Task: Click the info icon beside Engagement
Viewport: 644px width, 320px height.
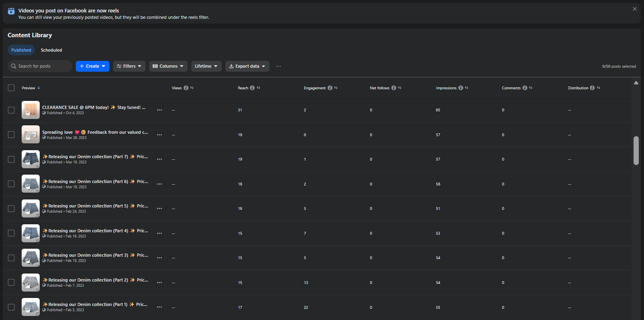Action: [330, 88]
